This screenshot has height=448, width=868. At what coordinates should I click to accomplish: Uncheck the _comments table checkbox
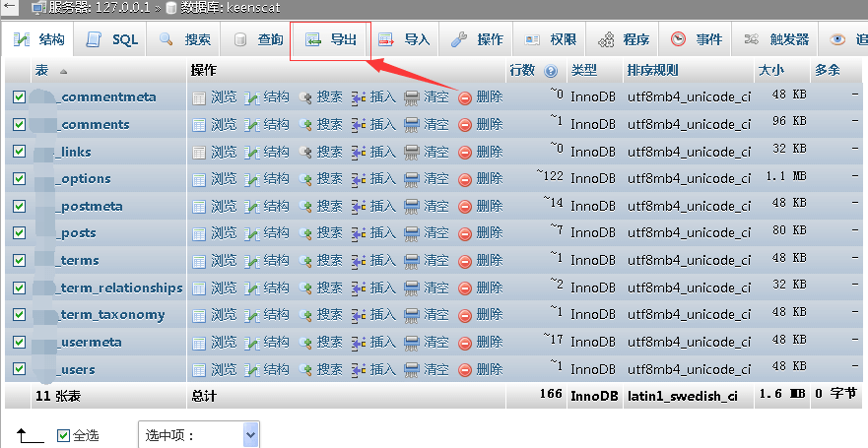coord(19,124)
